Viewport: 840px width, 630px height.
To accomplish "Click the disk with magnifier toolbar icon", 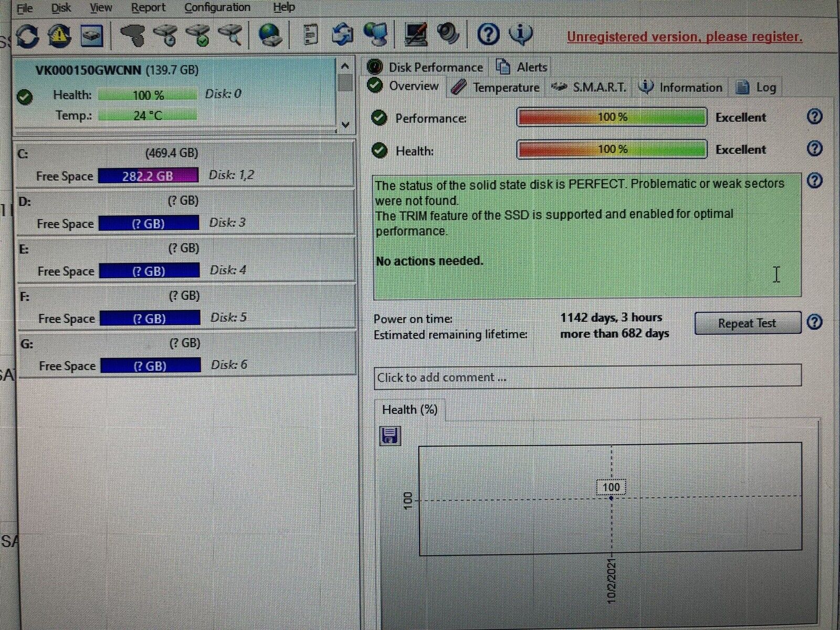I will [230, 36].
